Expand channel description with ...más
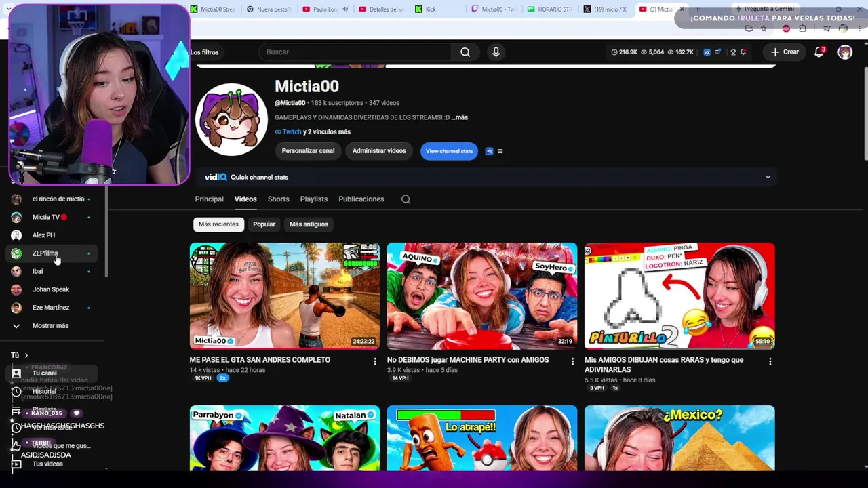868x488 pixels. pos(461,117)
